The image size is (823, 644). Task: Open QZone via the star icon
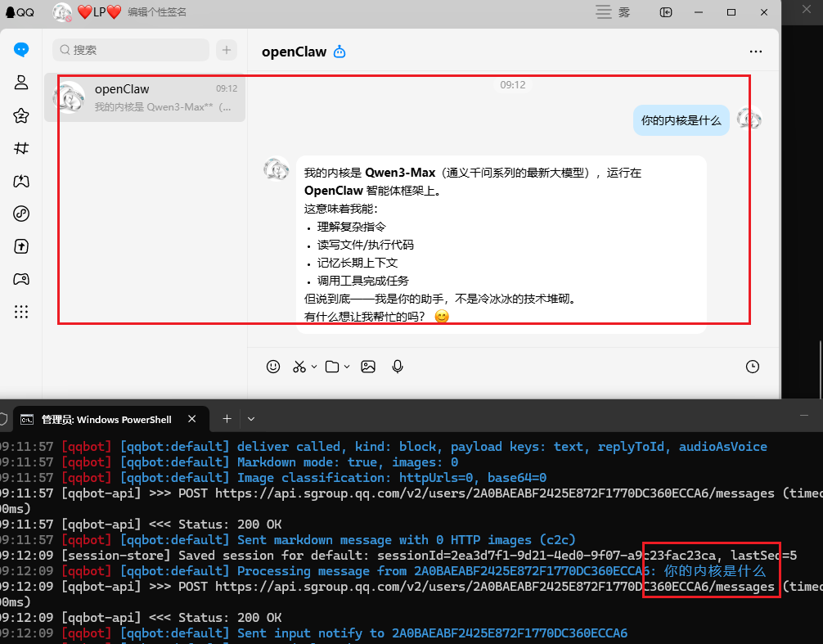point(21,115)
